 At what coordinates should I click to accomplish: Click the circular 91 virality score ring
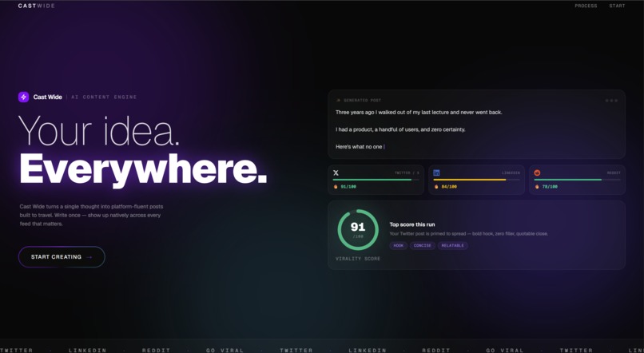[358, 229]
